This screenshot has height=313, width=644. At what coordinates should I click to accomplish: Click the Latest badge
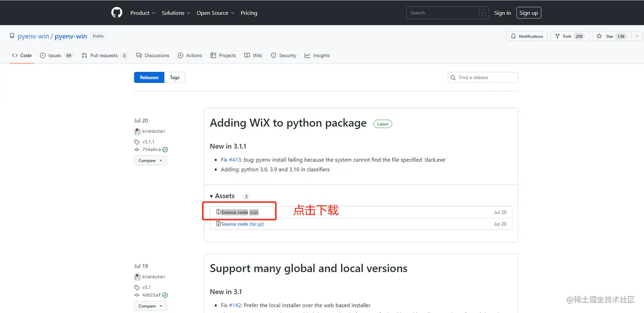(x=382, y=124)
